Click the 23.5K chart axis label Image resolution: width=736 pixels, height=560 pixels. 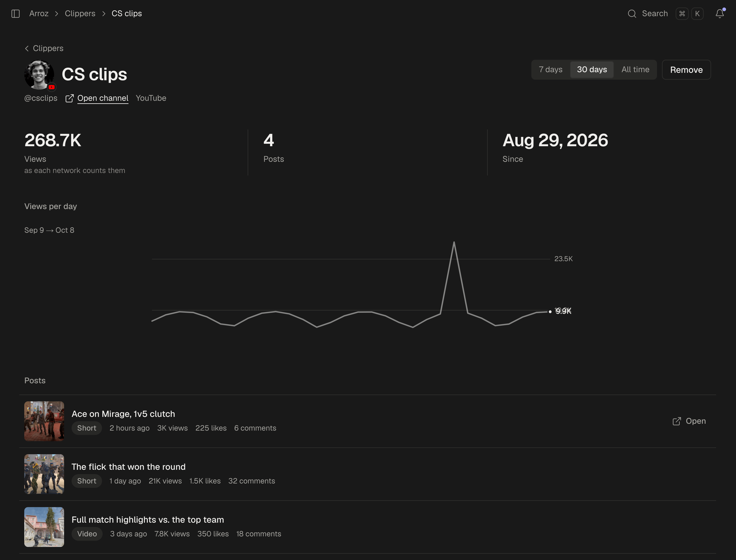563,259
